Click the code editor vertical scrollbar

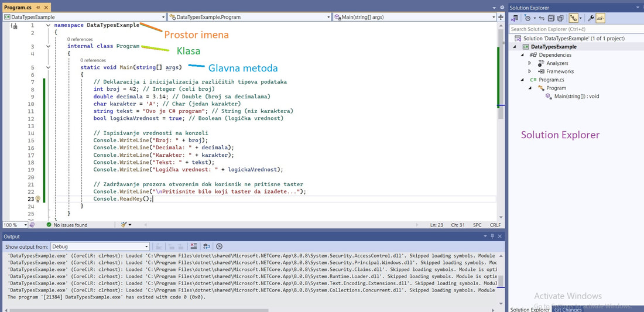(x=501, y=74)
